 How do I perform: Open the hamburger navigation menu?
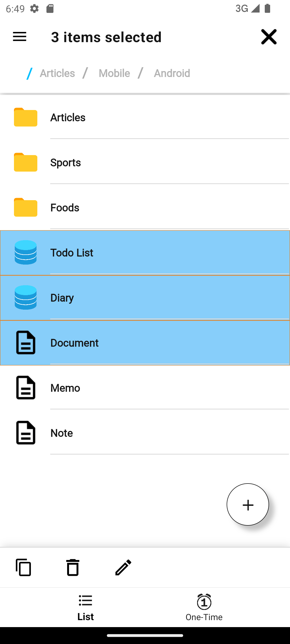[x=20, y=37]
